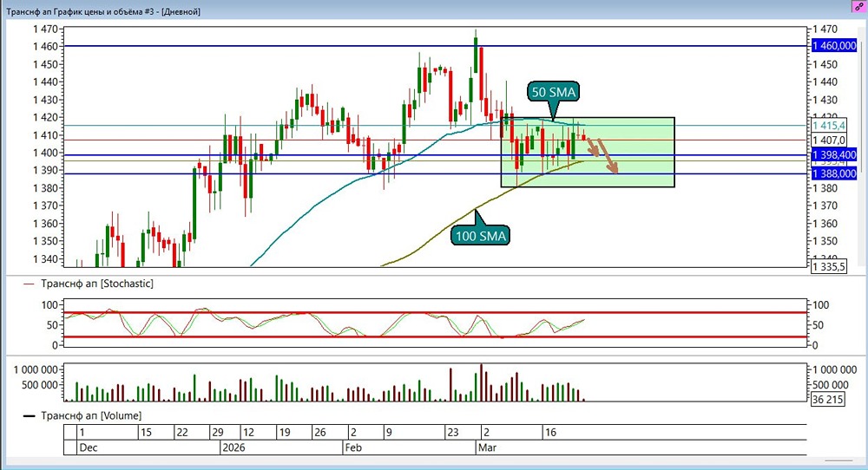Click the 1 335,5 100 SMA value label
This screenshot has height=470, width=868.
click(x=829, y=267)
